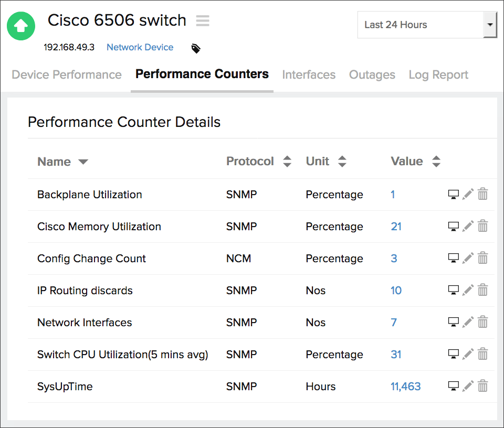Image resolution: width=504 pixels, height=428 pixels.
Task: View the Log Report tab
Action: click(438, 74)
